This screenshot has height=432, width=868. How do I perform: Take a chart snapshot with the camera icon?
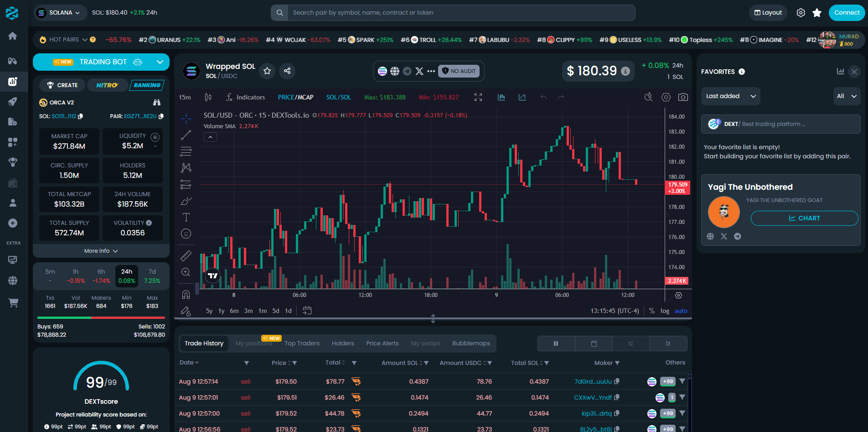tap(682, 97)
